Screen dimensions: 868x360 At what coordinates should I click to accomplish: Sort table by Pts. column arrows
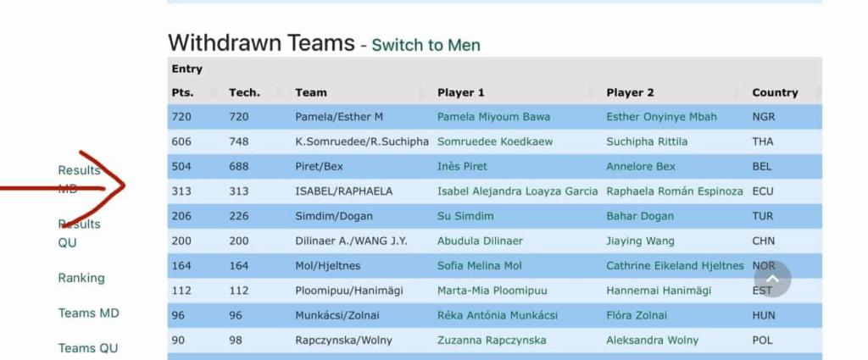213,92
